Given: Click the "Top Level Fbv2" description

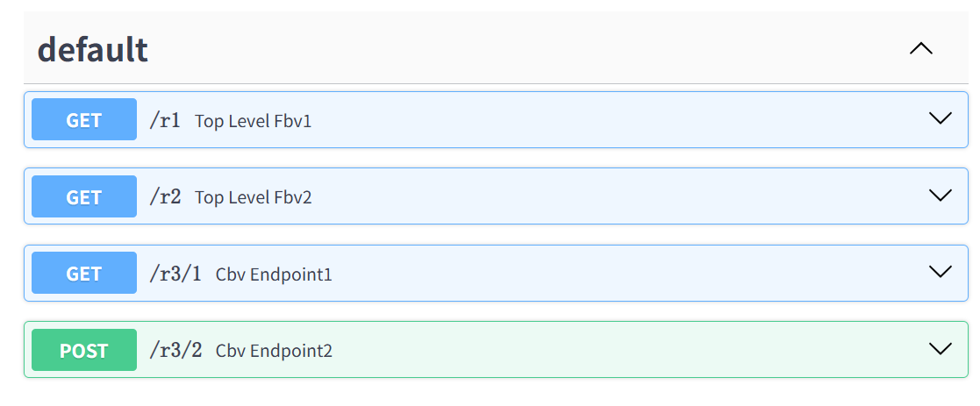Looking at the screenshot, I should (x=253, y=197).
